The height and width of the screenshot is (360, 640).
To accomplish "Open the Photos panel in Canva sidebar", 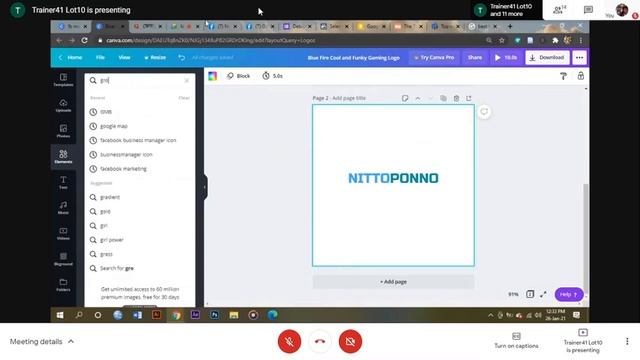I will click(63, 131).
